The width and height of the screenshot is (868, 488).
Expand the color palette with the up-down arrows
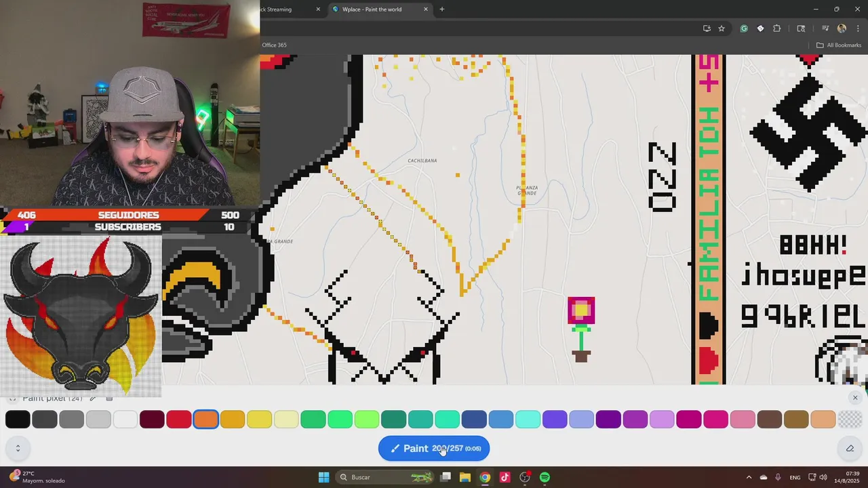click(18, 448)
